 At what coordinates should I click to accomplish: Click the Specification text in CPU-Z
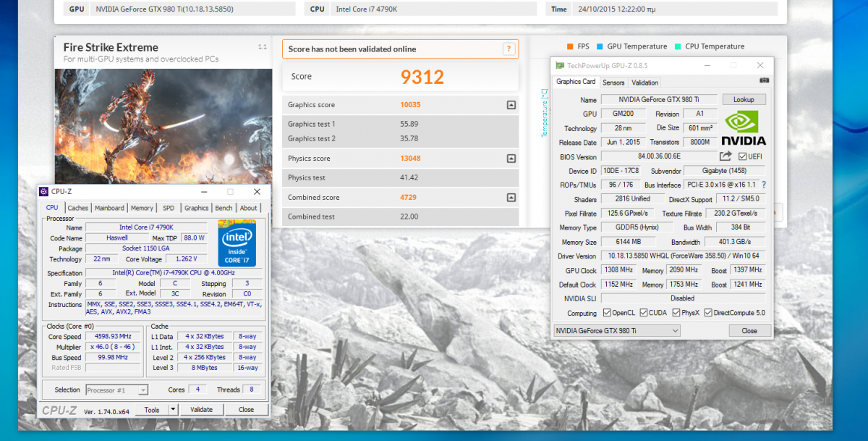[x=174, y=273]
